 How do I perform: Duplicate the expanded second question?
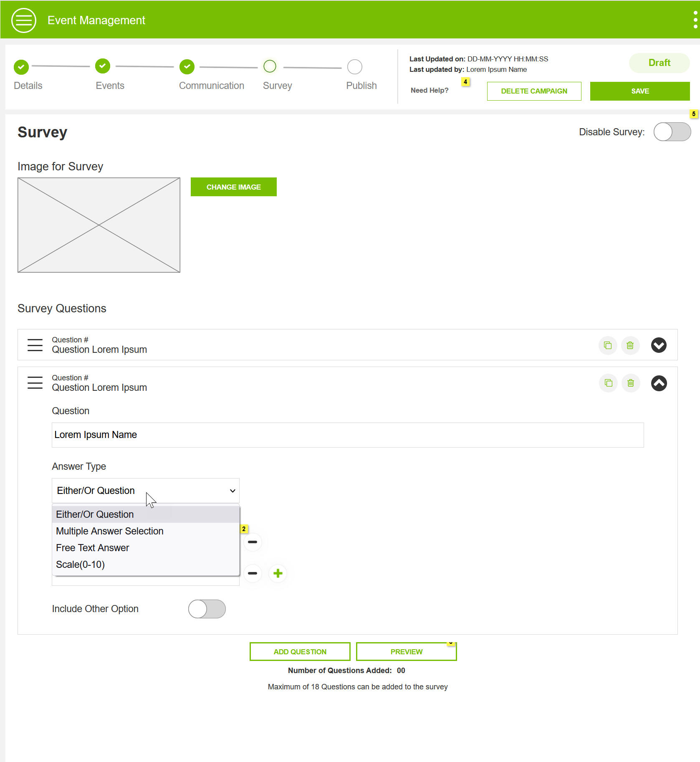(x=608, y=383)
